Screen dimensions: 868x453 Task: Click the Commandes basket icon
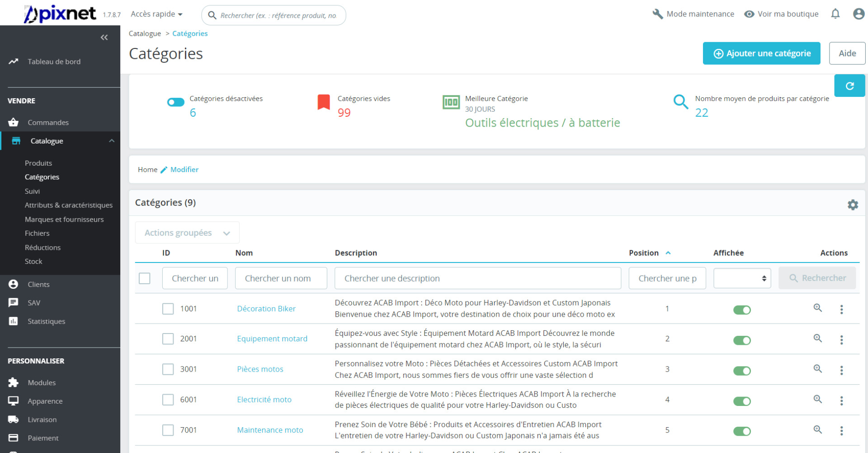coord(14,122)
